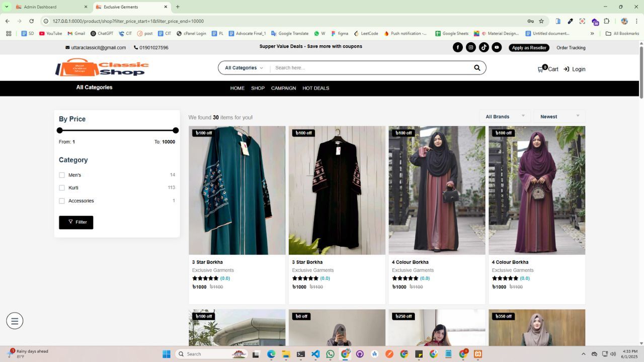Go back using browser back arrow
644x362 pixels.
(8, 21)
